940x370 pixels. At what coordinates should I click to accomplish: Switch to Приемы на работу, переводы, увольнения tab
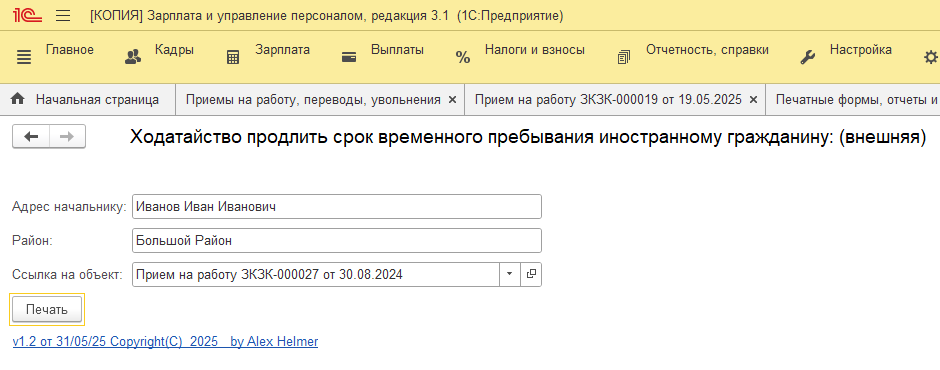coord(314,100)
